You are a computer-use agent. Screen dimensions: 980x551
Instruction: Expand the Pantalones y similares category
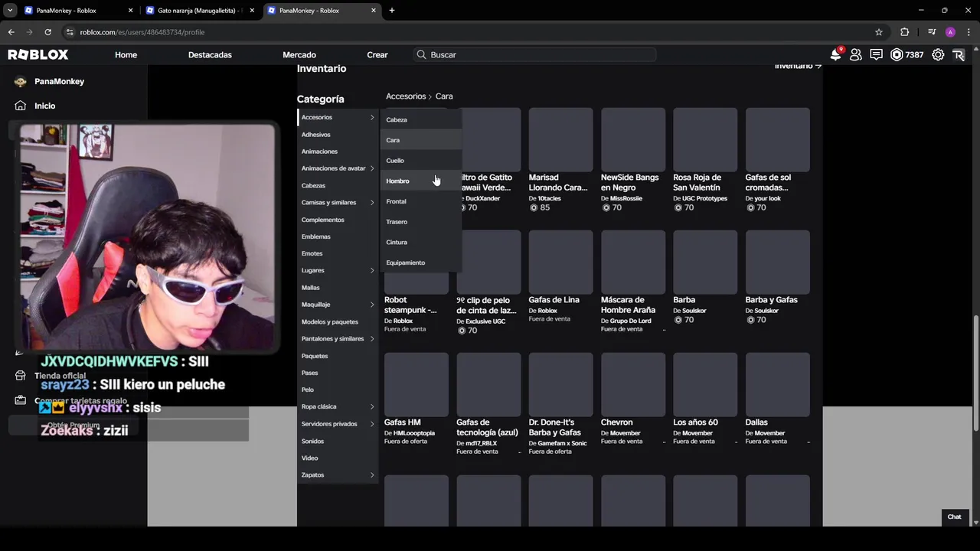338,338
